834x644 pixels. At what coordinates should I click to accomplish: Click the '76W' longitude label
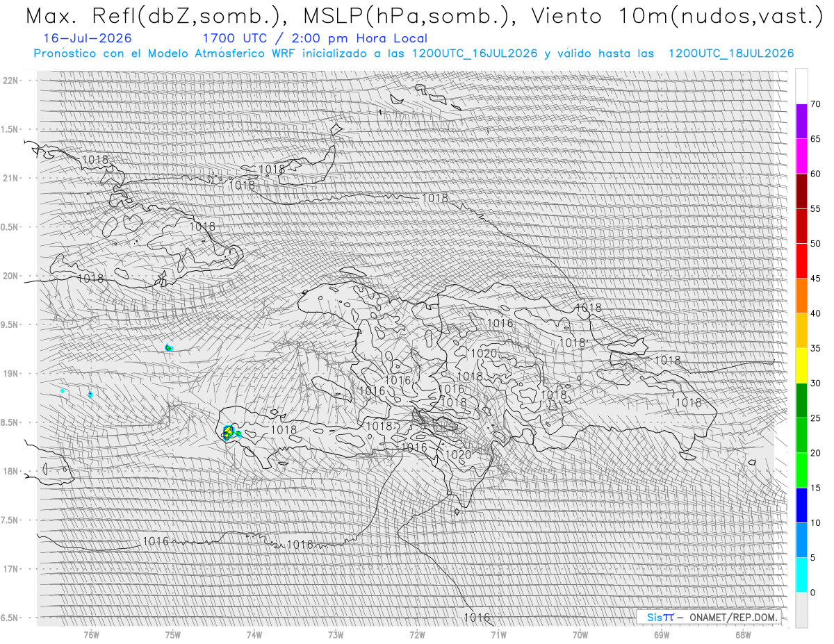point(91,635)
